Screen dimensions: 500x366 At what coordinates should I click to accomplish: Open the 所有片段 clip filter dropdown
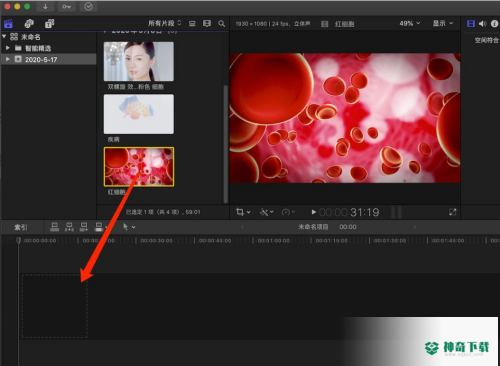click(x=164, y=23)
